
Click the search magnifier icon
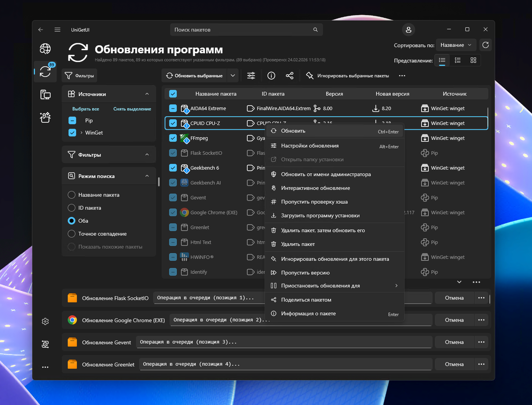coord(316,30)
